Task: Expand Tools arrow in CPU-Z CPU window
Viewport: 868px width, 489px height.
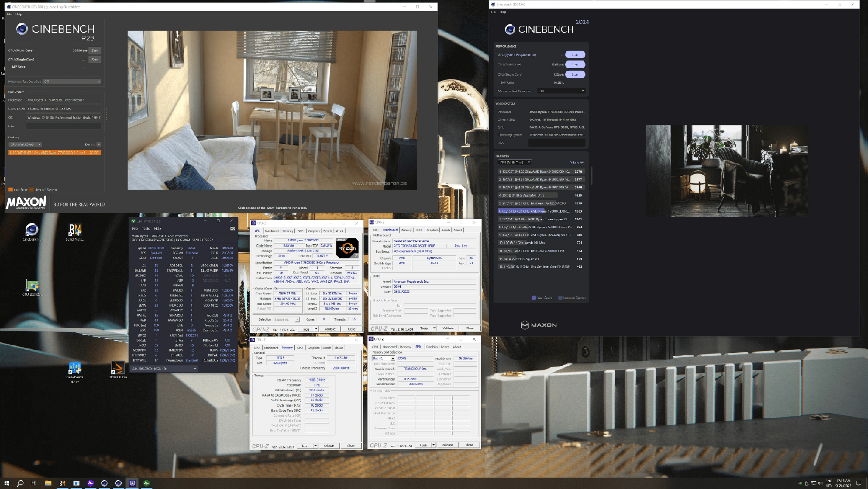Action: click(x=316, y=329)
